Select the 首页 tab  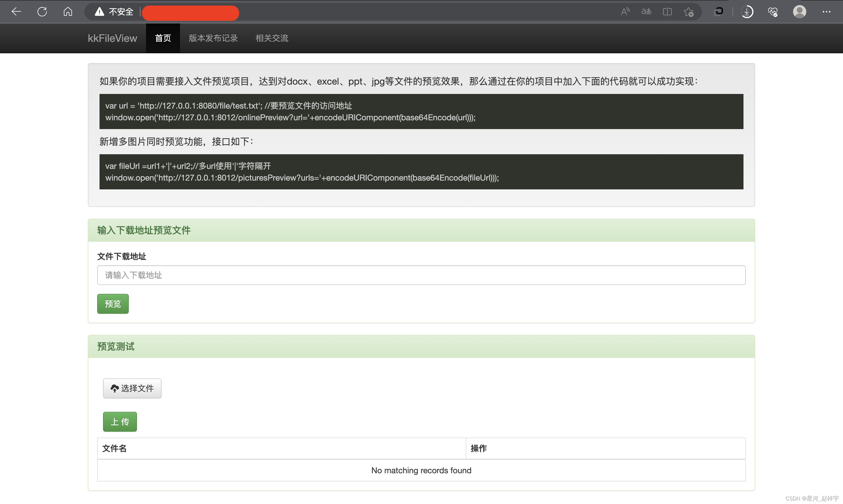pos(163,38)
